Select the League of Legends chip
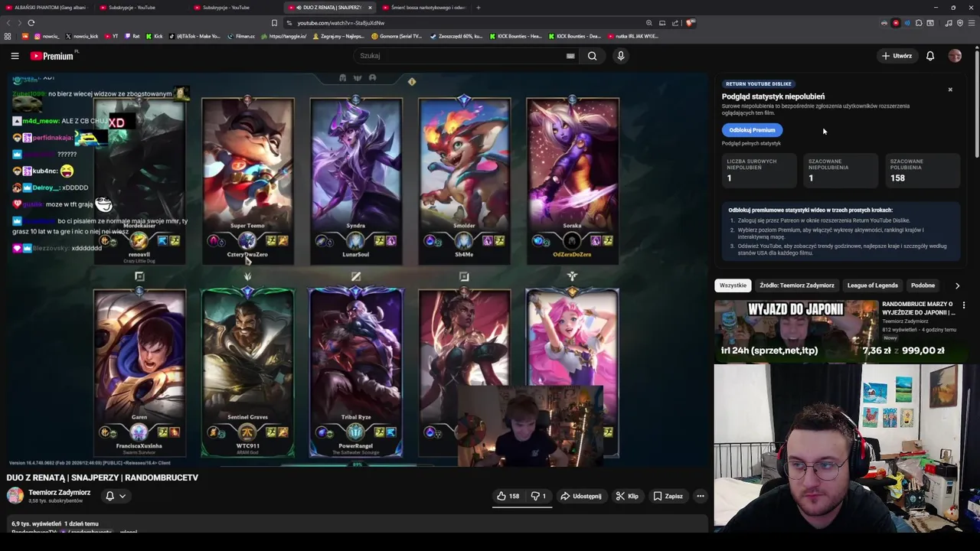 [x=872, y=285]
